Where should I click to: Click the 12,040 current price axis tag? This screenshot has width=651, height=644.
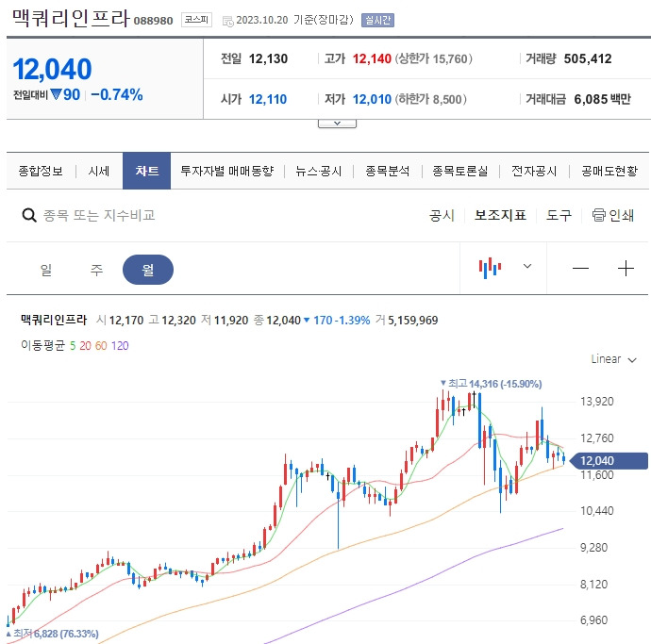pos(609,460)
